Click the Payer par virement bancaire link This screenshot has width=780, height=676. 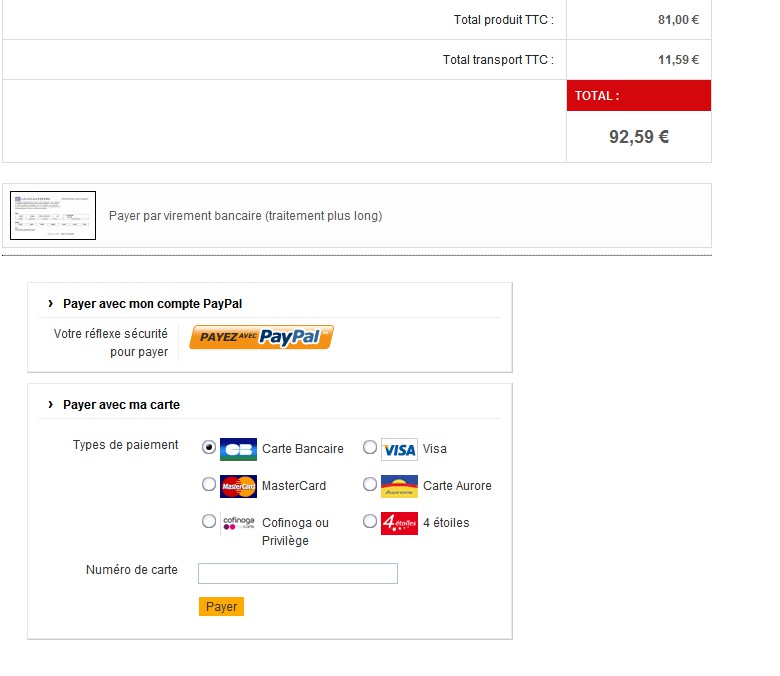click(x=245, y=216)
